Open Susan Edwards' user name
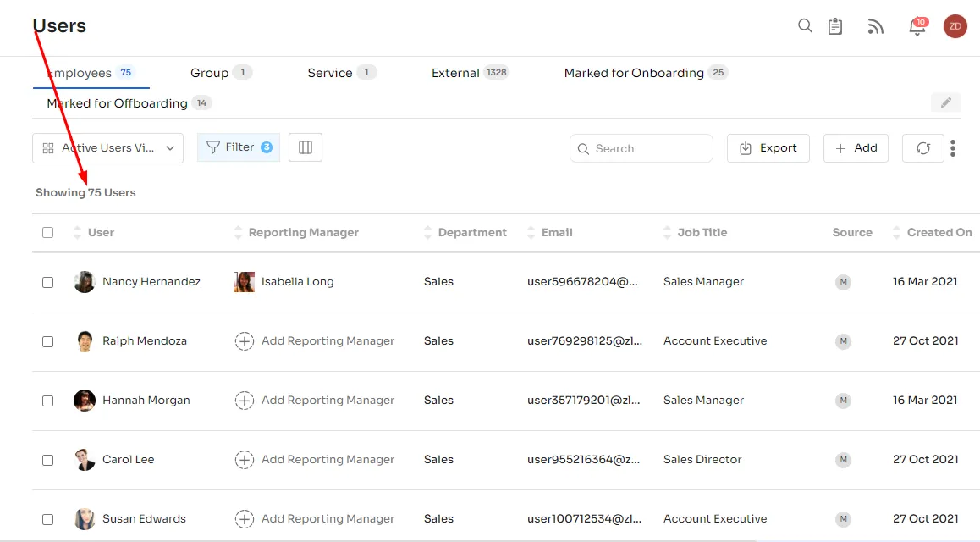Image resolution: width=980 pixels, height=542 pixels. [x=145, y=519]
